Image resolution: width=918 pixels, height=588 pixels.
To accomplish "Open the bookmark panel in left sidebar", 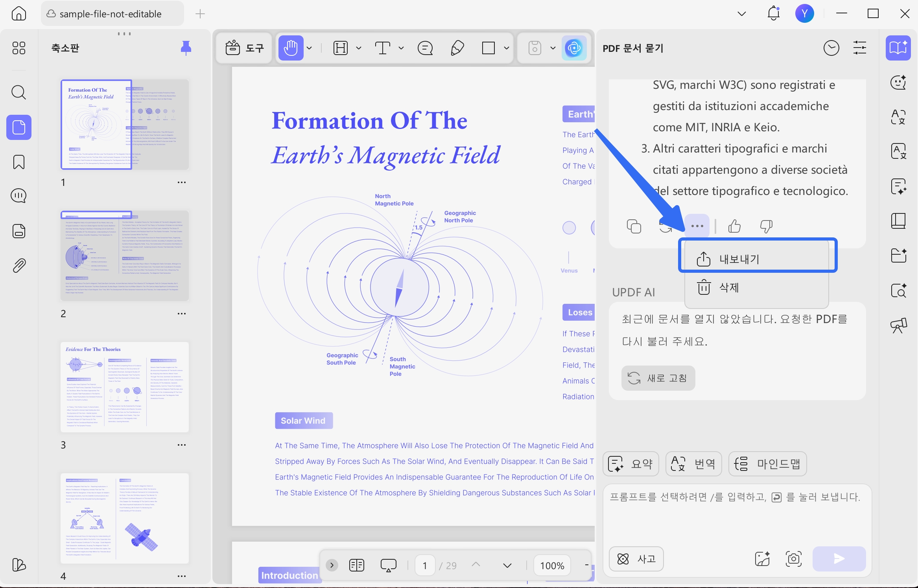I will 19,162.
